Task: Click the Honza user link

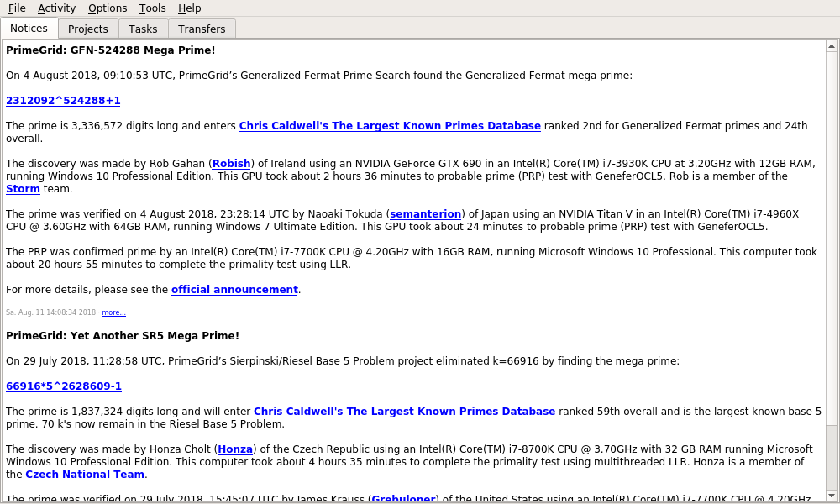Action: (235, 449)
